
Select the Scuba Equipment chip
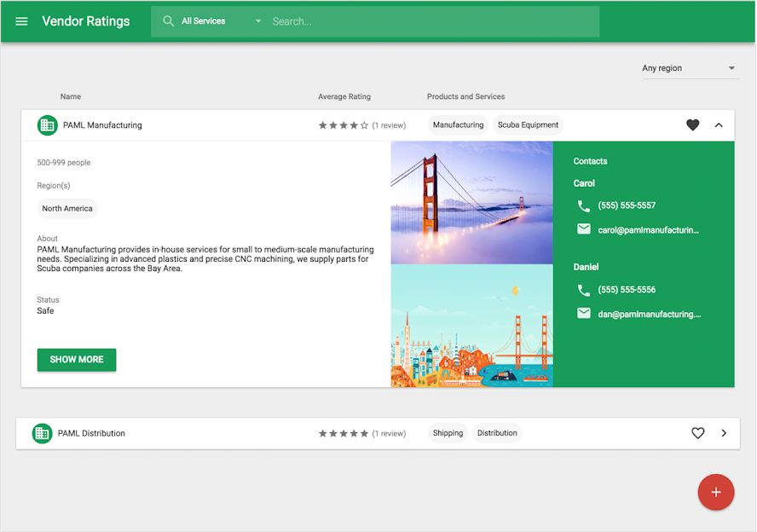(x=528, y=125)
